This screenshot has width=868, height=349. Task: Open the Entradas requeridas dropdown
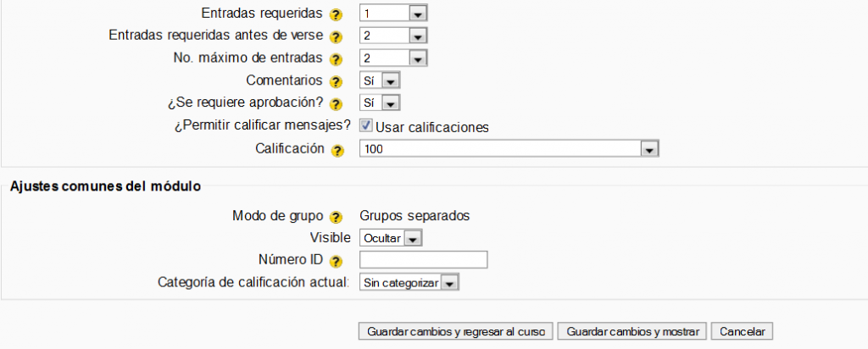(393, 14)
